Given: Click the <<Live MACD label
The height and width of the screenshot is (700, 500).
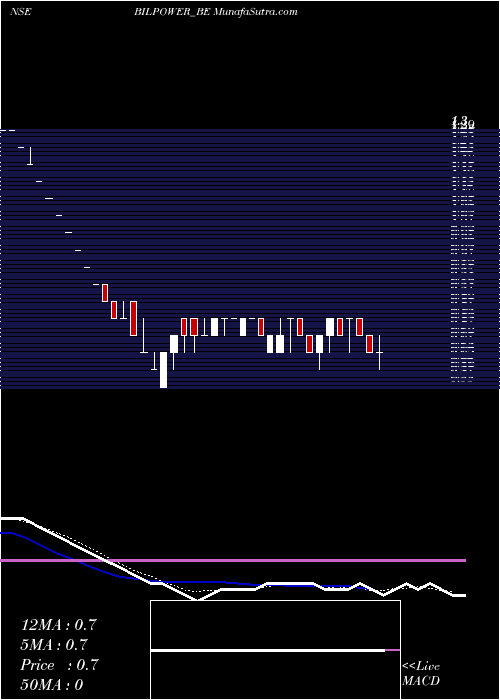Looking at the screenshot, I should coord(421,673).
